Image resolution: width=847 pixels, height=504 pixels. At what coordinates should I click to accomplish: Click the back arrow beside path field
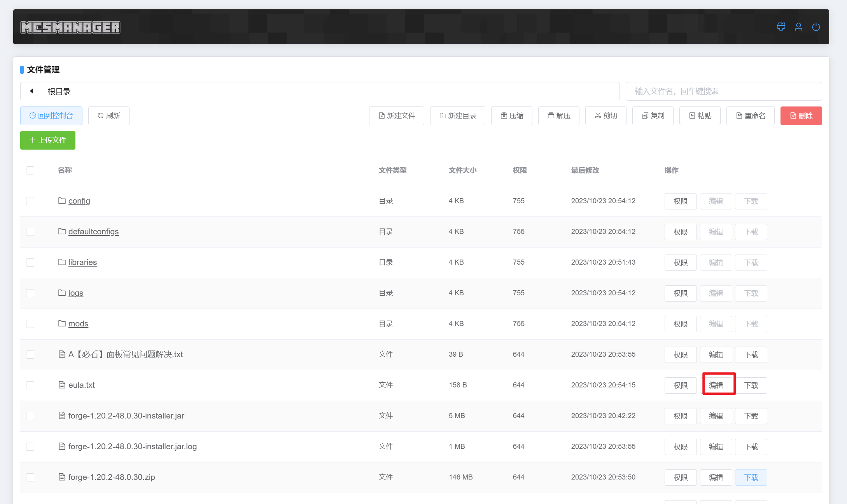click(31, 91)
